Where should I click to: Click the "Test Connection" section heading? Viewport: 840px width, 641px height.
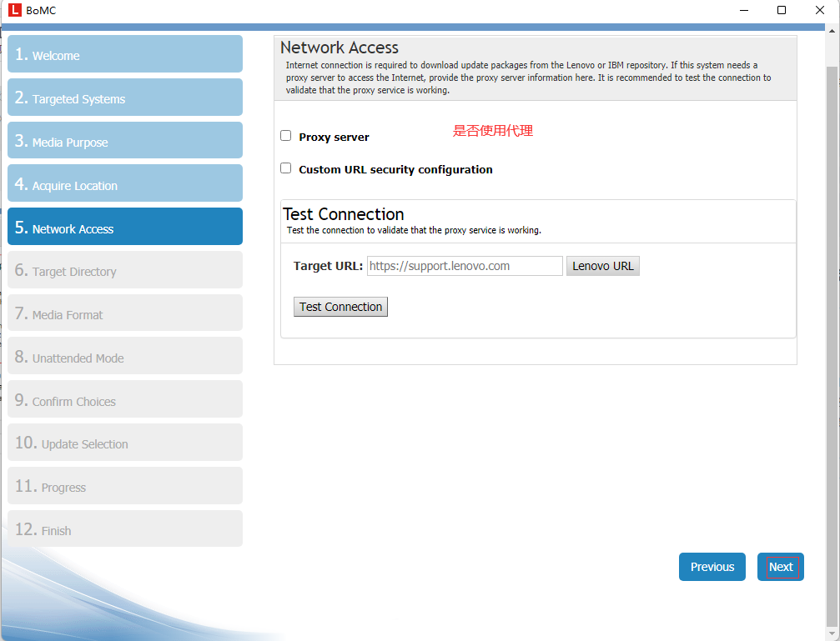tap(344, 214)
